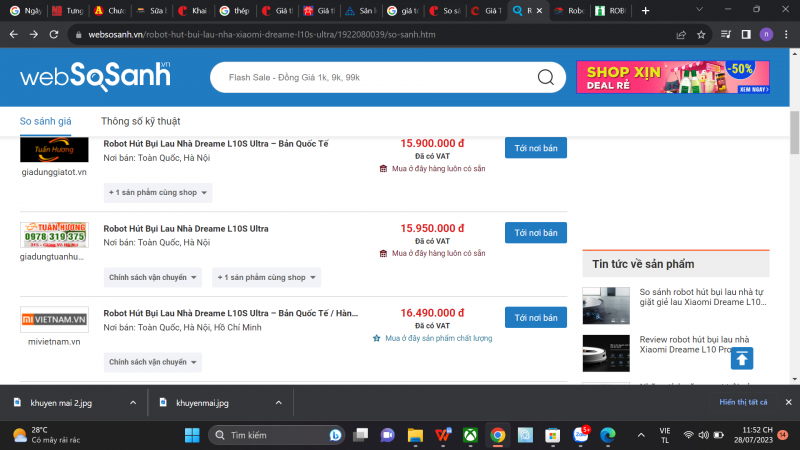Open options arrow for khuyenmai.jpg download
Viewport: 800px width, 450px height.
[x=279, y=403]
